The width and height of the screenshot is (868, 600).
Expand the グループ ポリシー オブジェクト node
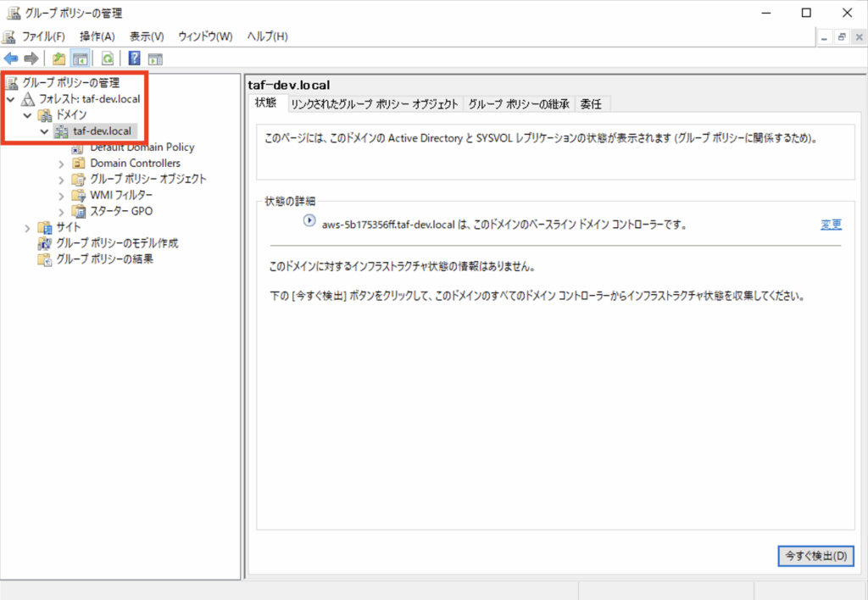[61, 180]
